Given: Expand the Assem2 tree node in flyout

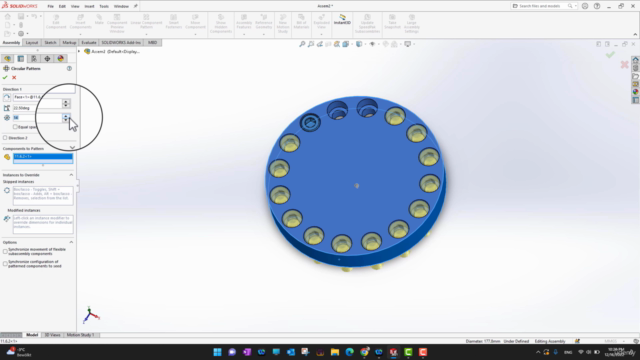Looking at the screenshot, I should point(80,51).
